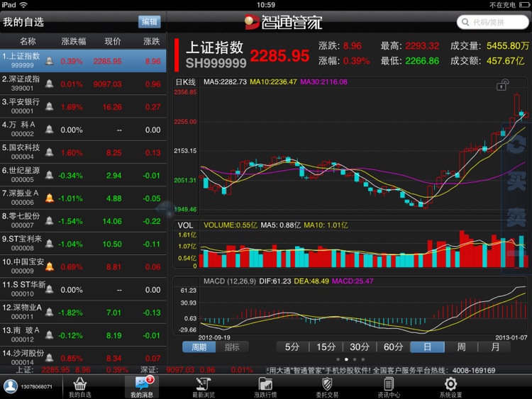This screenshot has height=399, width=532.
Task: Expand the buy/sell side panel on chart edge
Action: (x=516, y=198)
